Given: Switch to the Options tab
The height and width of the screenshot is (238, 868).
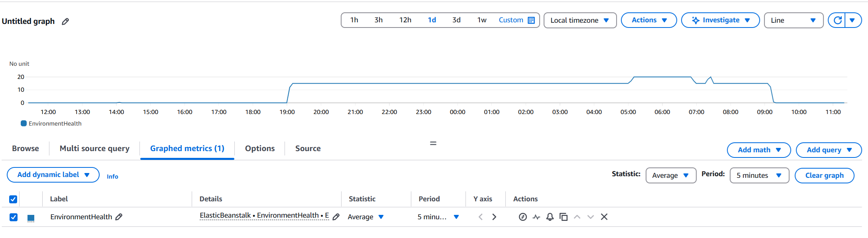Looking at the screenshot, I should (x=260, y=148).
